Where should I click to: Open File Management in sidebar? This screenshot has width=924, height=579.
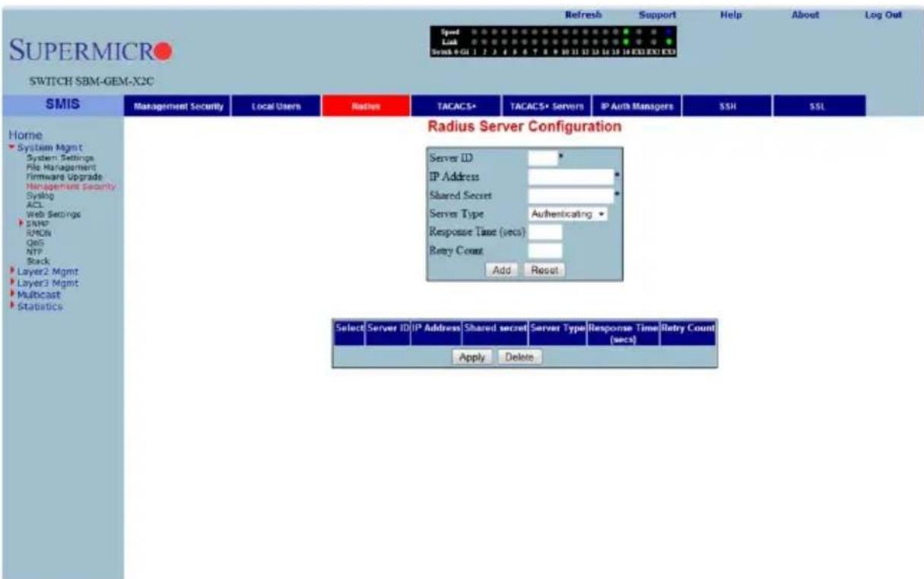59,167
